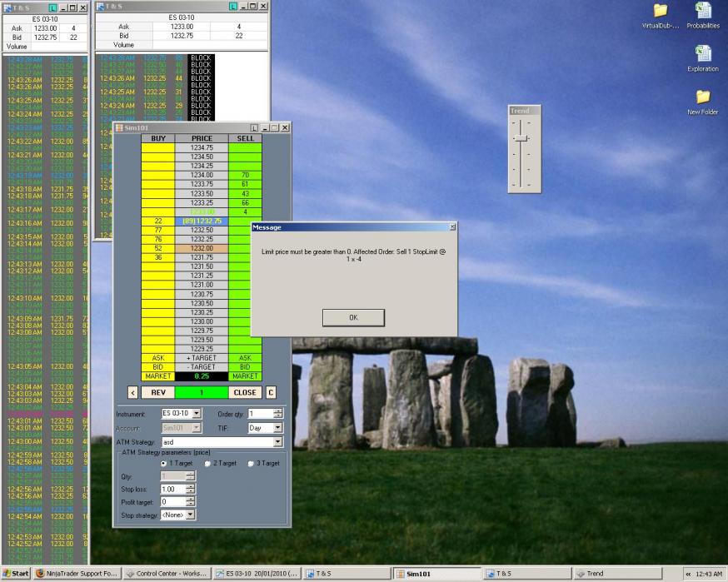
Task: Click the REV button
Action: coord(158,392)
